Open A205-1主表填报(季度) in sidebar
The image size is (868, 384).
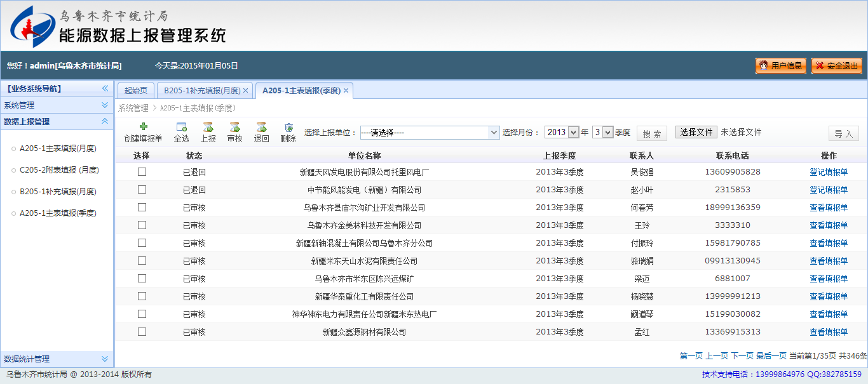(x=58, y=213)
